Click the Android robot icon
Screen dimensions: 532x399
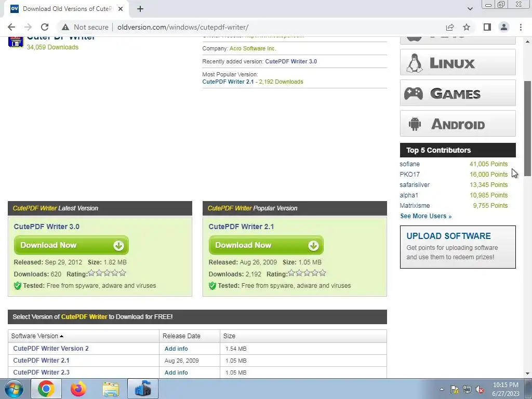pyautogui.click(x=415, y=124)
